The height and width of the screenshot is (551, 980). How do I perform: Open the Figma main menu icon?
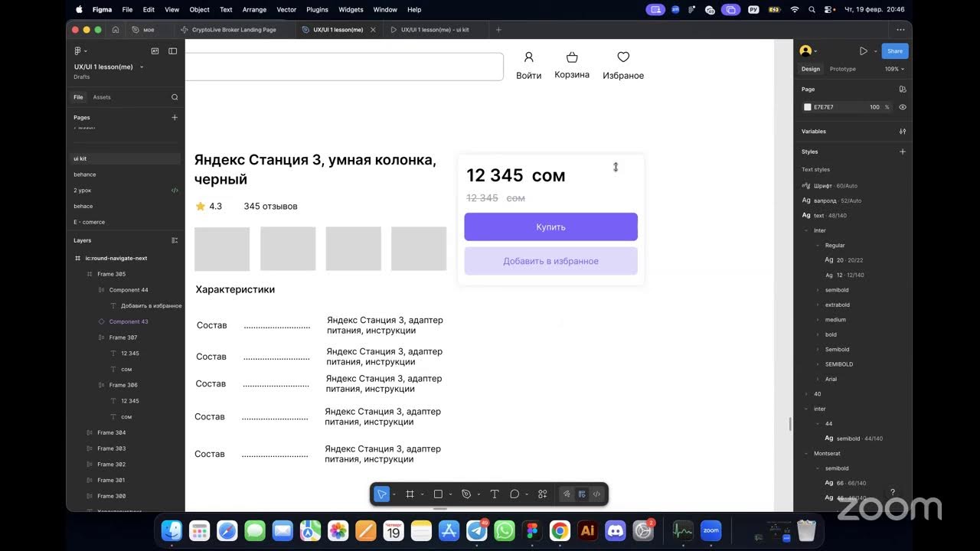pyautogui.click(x=78, y=51)
